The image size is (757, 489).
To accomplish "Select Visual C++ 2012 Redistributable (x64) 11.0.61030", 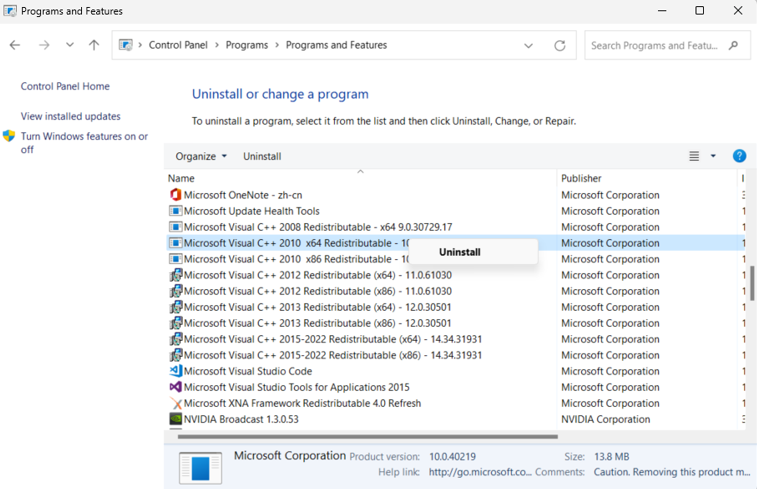I will pos(318,275).
